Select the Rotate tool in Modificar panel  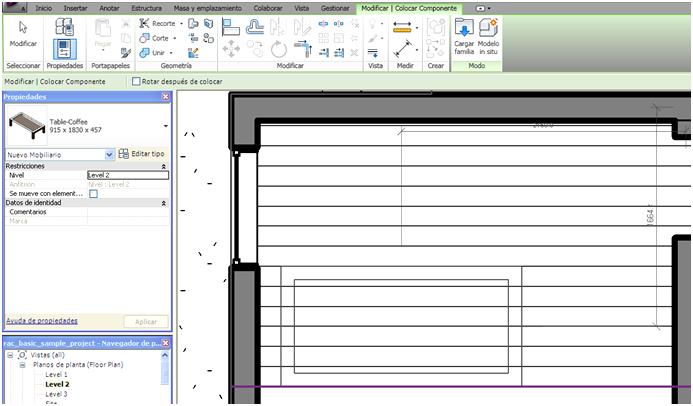[279, 48]
